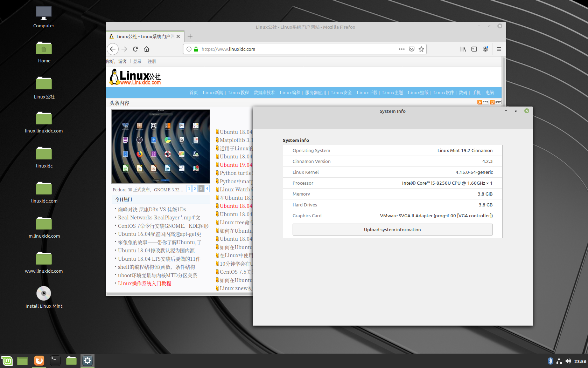Open page actions three-dot menu
Image resolution: width=588 pixels, height=368 pixels.
402,49
